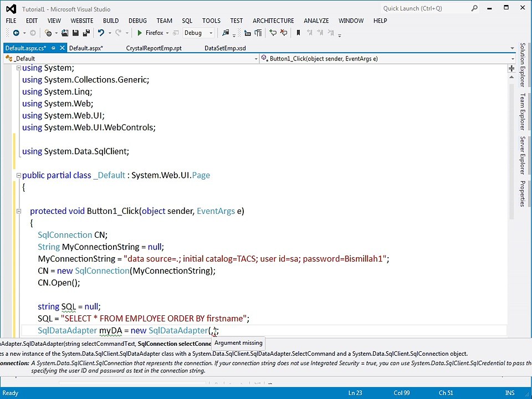This screenshot has width=532, height=399.
Task: Collapse the using directives region
Action: coord(19,68)
